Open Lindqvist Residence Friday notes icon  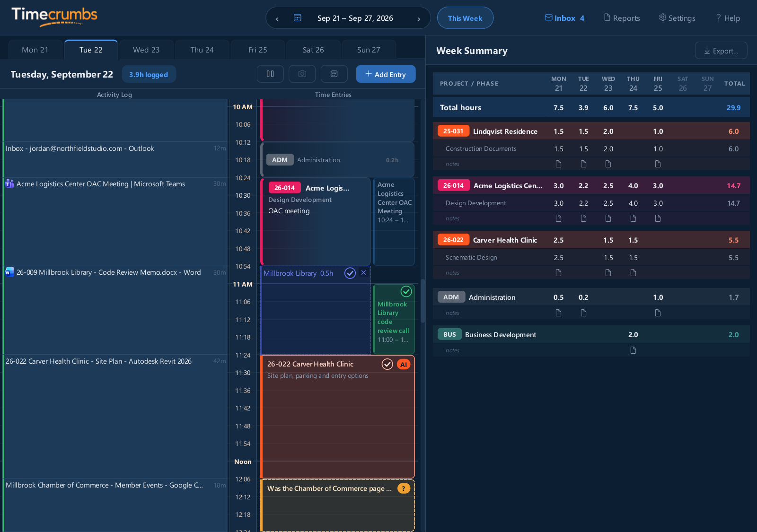(x=658, y=164)
